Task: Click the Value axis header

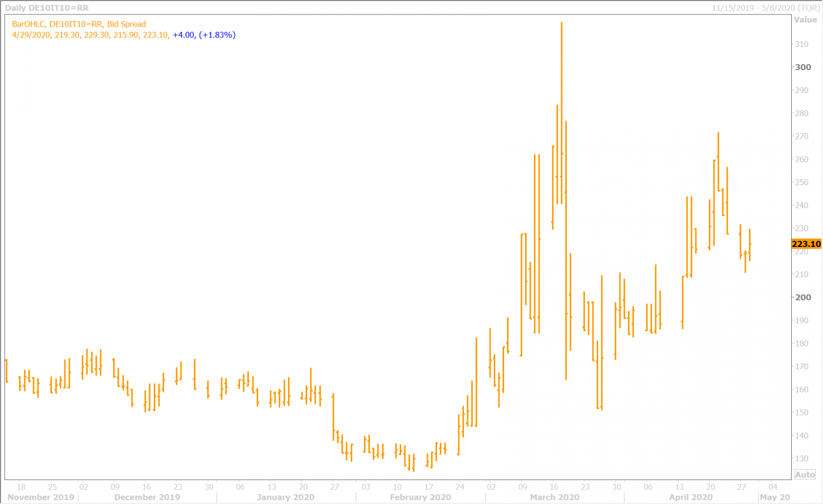Action: point(805,20)
